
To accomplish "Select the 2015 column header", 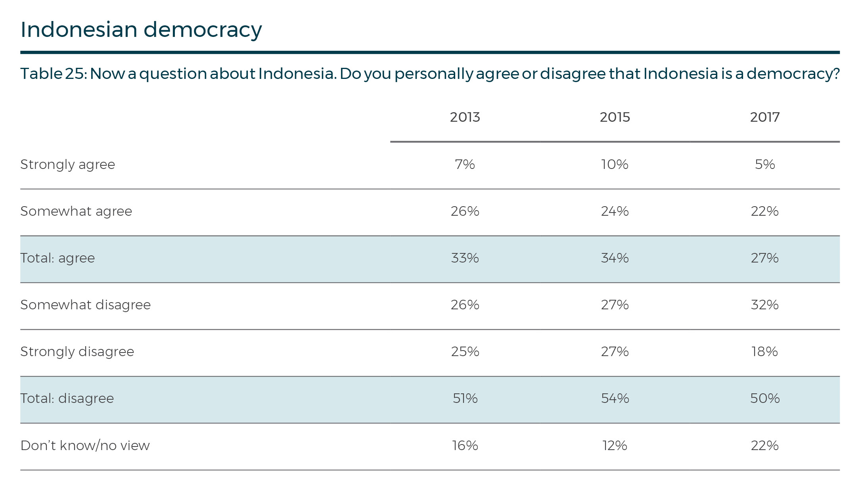I will (615, 117).
